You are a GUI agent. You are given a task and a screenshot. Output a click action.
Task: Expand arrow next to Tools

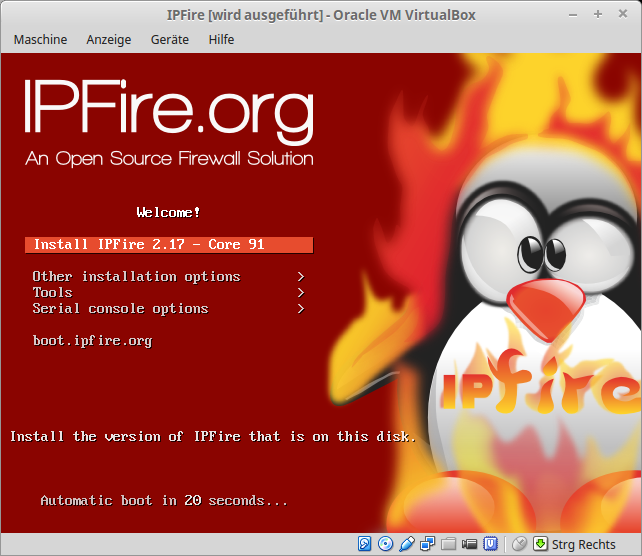pos(301,293)
